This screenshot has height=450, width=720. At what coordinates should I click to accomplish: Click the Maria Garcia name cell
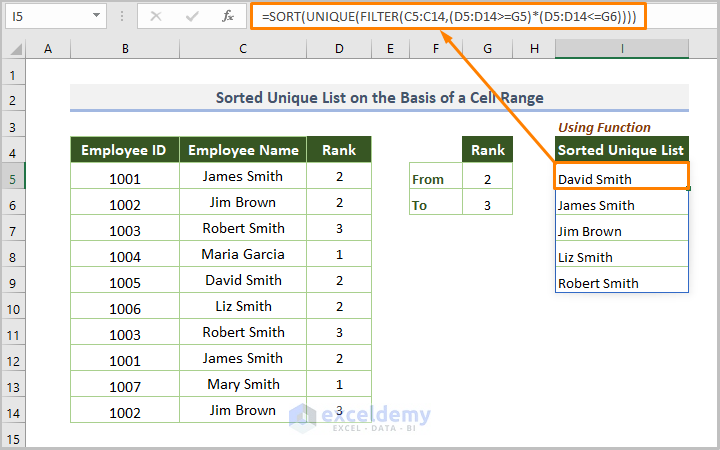coord(242,255)
